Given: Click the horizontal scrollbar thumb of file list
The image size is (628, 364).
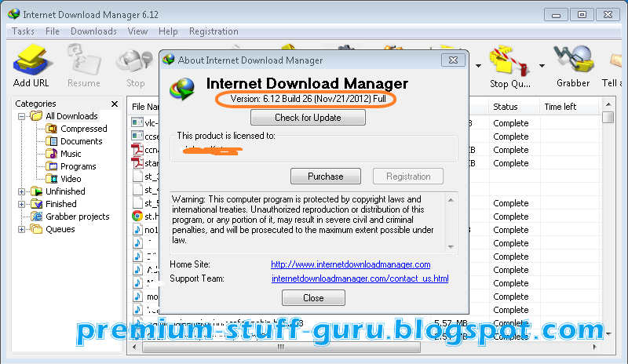Looking at the screenshot, I should coord(281,347).
